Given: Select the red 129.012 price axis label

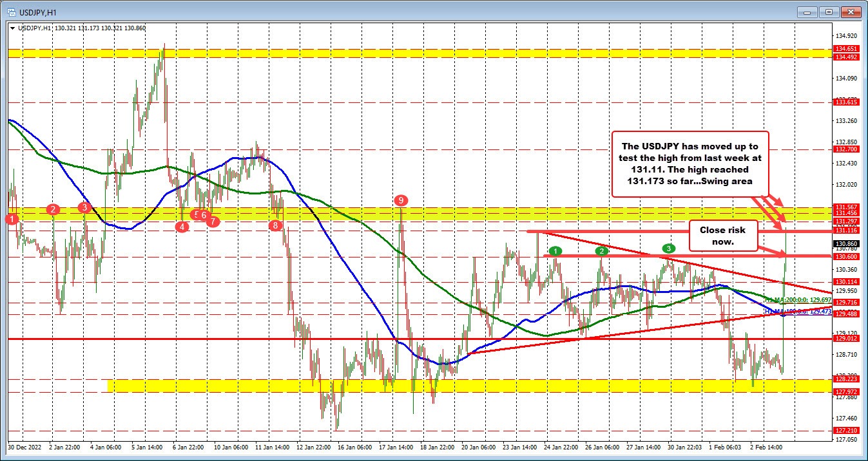Looking at the screenshot, I should (x=845, y=337).
